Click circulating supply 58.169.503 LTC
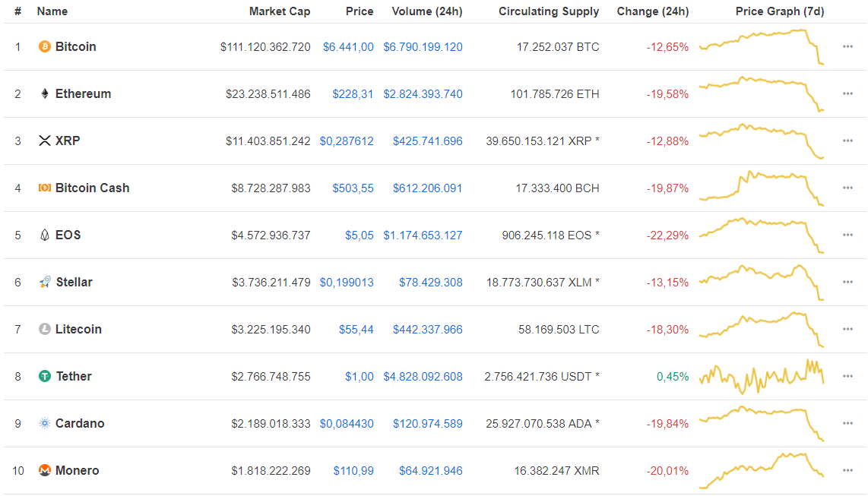The height and width of the screenshot is (496, 868). tap(559, 330)
